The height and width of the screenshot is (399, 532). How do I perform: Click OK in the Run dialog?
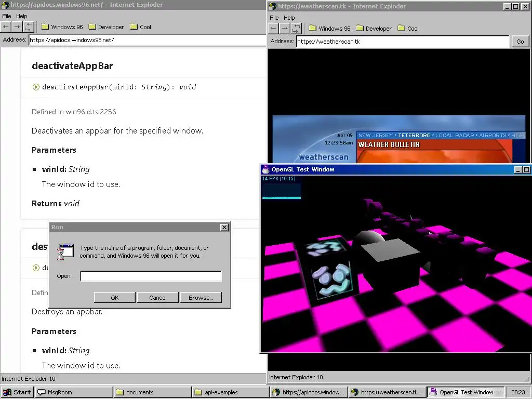115,298
